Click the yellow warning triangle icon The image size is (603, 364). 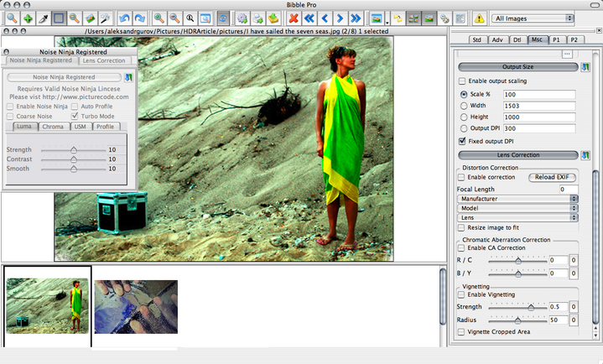pos(480,18)
